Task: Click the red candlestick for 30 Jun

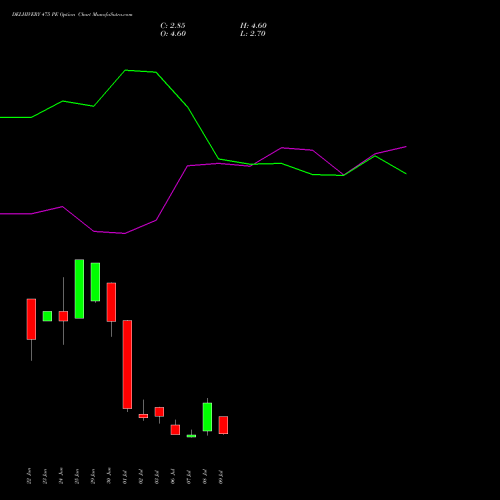Action: [111, 302]
